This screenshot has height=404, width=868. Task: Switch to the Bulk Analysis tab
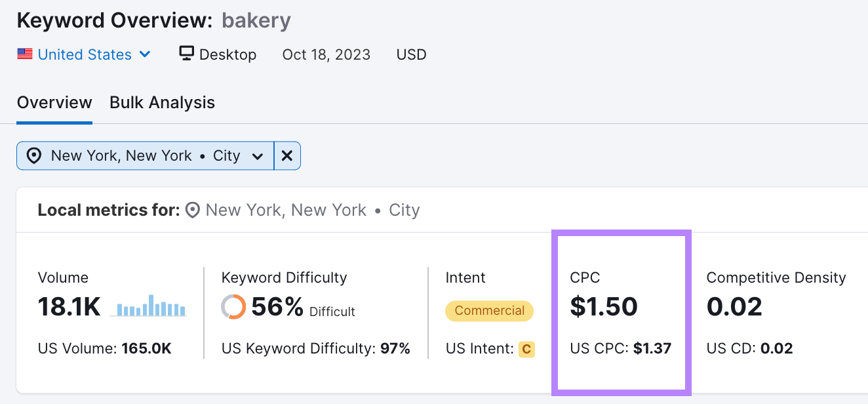162,103
